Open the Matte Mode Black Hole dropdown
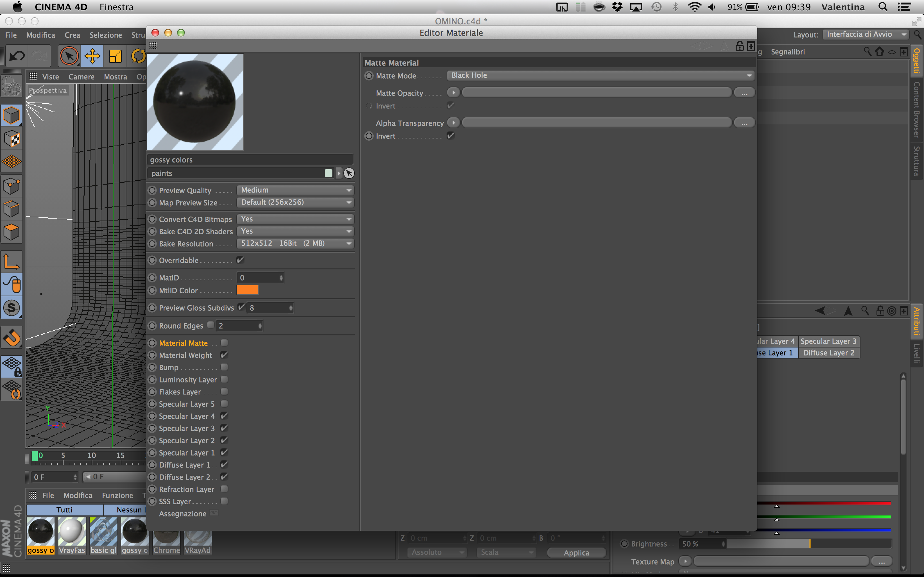Image resolution: width=924 pixels, height=577 pixels. pos(600,75)
